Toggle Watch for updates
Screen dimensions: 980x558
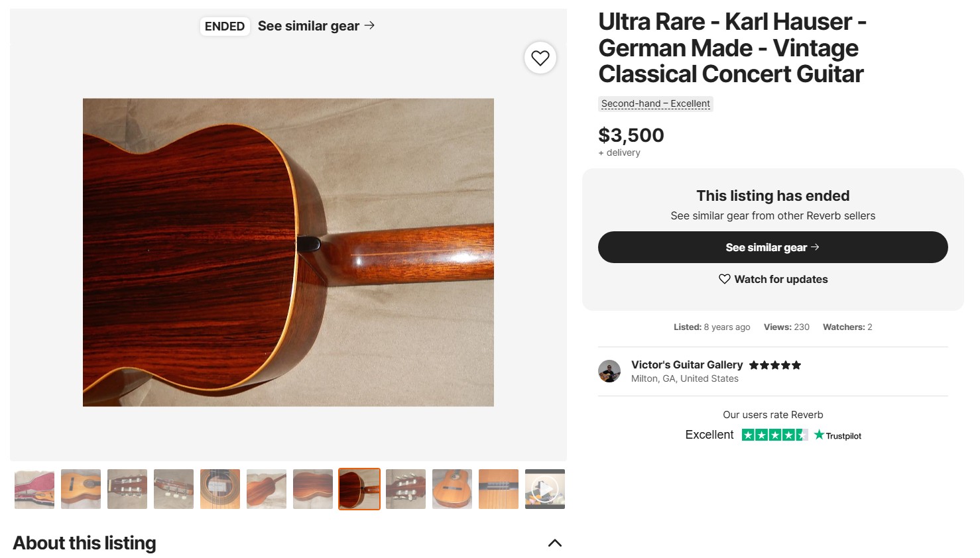pos(772,279)
